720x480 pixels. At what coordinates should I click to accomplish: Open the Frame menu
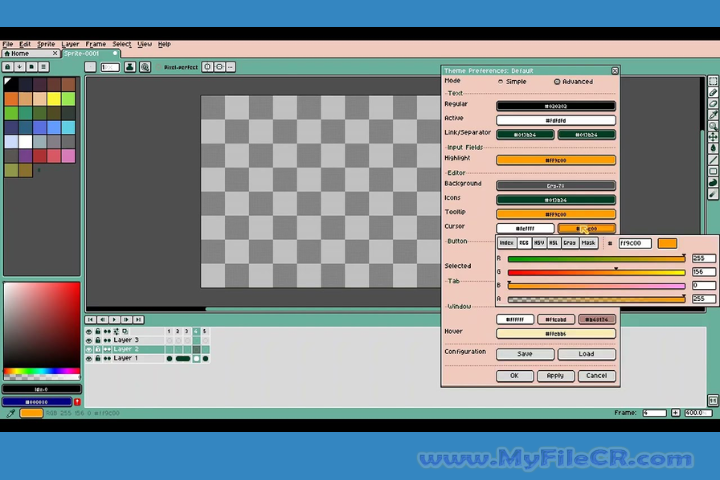pyautogui.click(x=96, y=44)
